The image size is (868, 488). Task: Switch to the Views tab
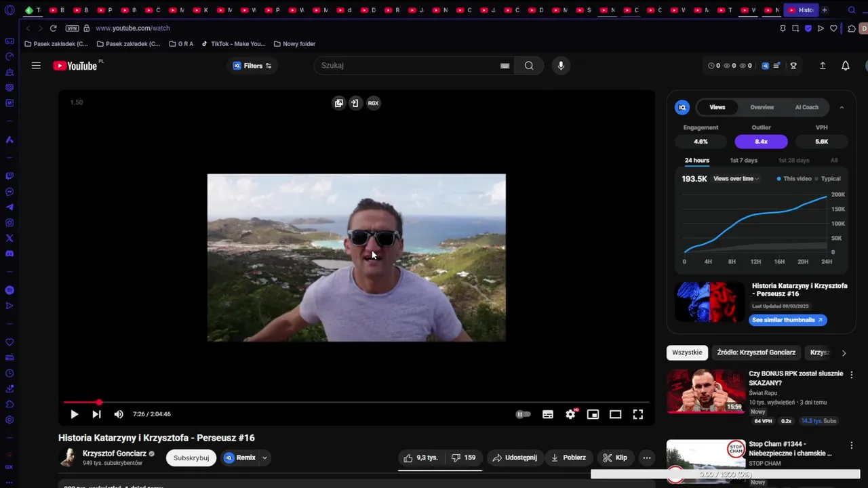click(717, 107)
